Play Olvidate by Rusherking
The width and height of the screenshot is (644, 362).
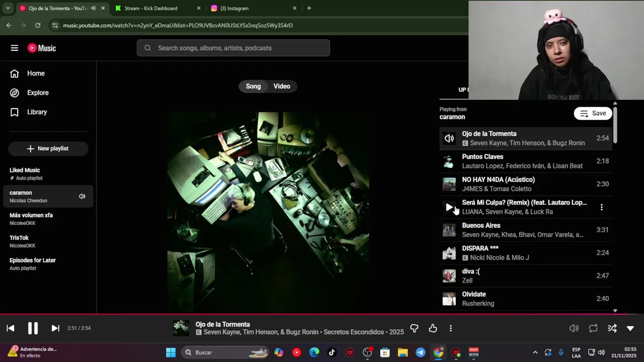(526, 299)
